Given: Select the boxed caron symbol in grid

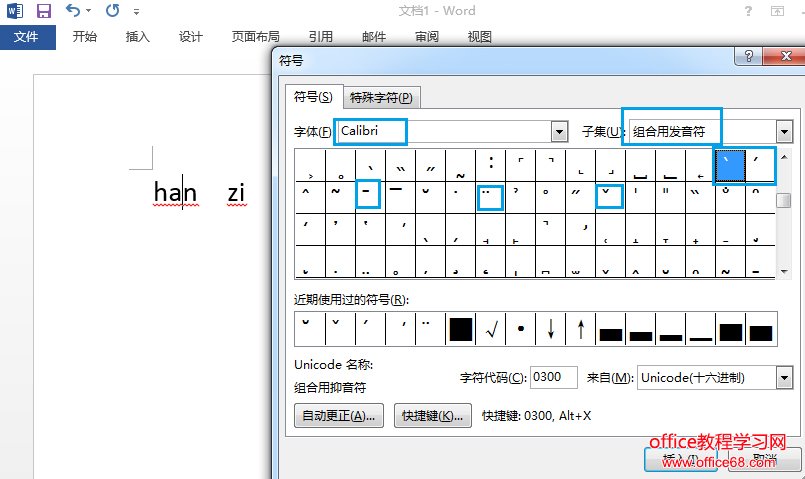Looking at the screenshot, I should tap(609, 197).
